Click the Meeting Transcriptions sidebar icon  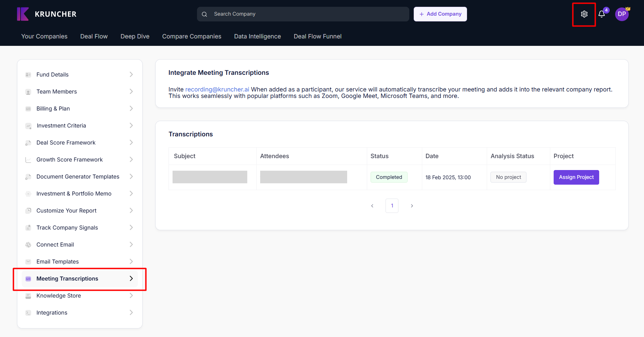pyautogui.click(x=28, y=279)
